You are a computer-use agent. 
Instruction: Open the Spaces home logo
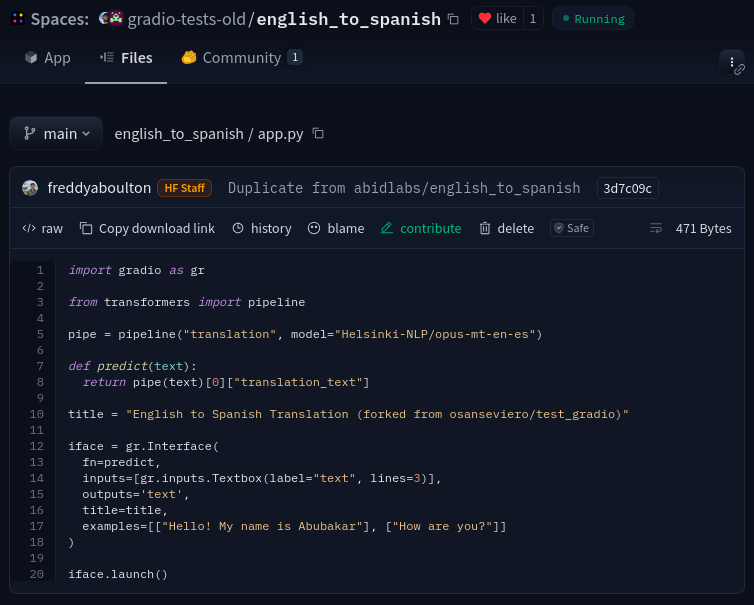tap(18, 19)
